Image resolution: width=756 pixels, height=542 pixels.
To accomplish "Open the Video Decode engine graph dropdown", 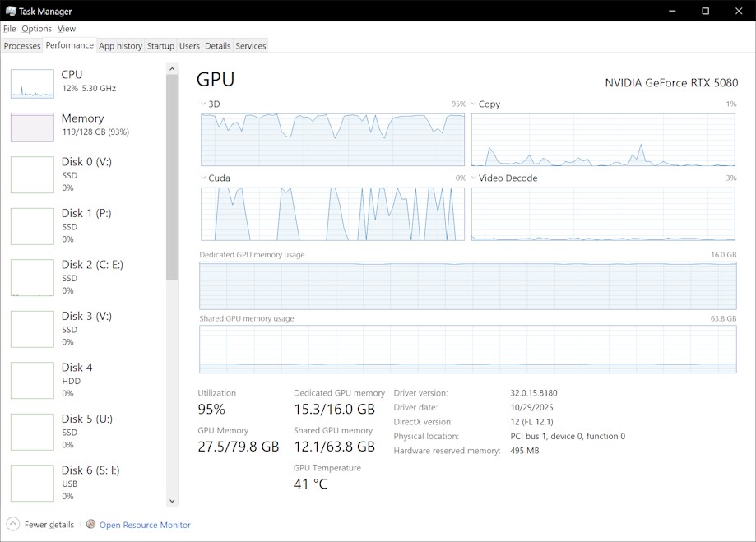I will pyautogui.click(x=474, y=178).
